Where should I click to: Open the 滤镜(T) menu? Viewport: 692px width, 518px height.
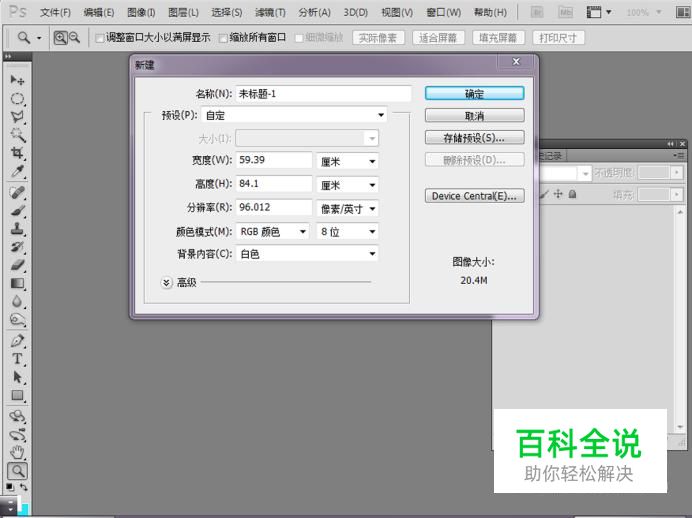(270, 12)
